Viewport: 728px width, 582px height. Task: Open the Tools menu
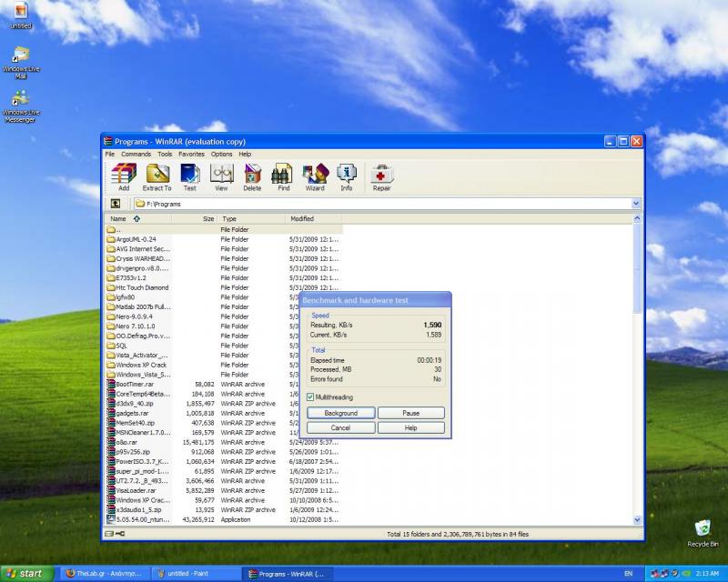point(165,154)
